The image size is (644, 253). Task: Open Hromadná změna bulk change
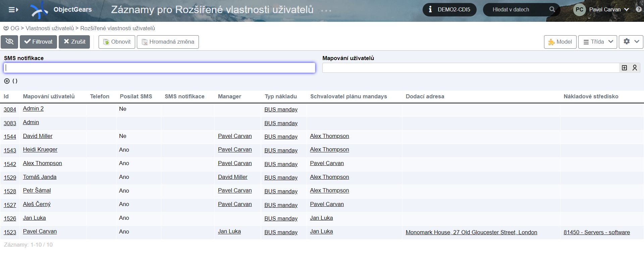coord(168,42)
